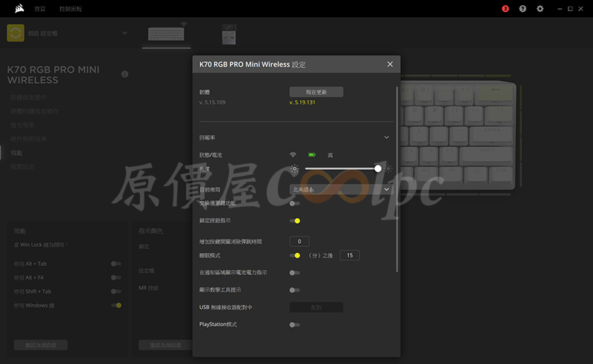
Task: Click the settings dialog vertical scrollbar
Action: [397, 179]
